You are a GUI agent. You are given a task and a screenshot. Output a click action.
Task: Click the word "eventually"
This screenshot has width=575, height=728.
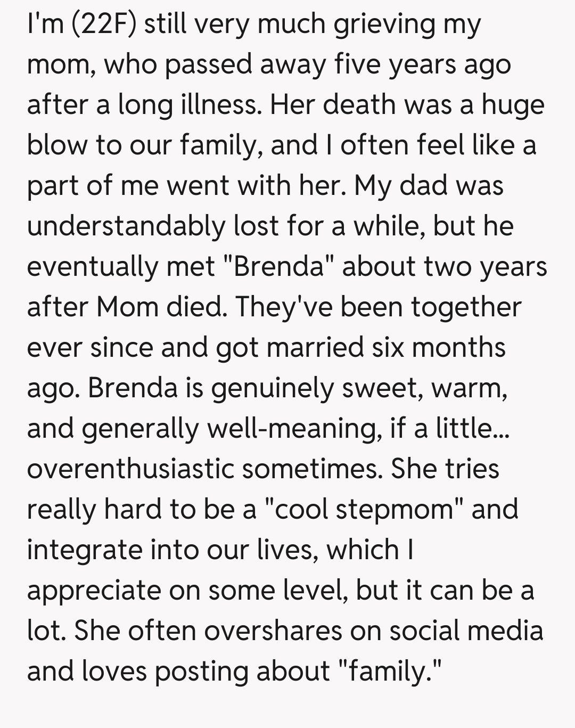[x=92, y=267]
